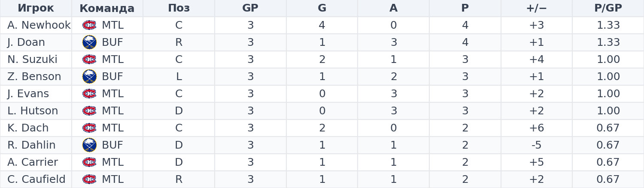Screen dimensions: 644x188
Task: Click the Canadiens logo beside A. Carrier
Action: 89,162
